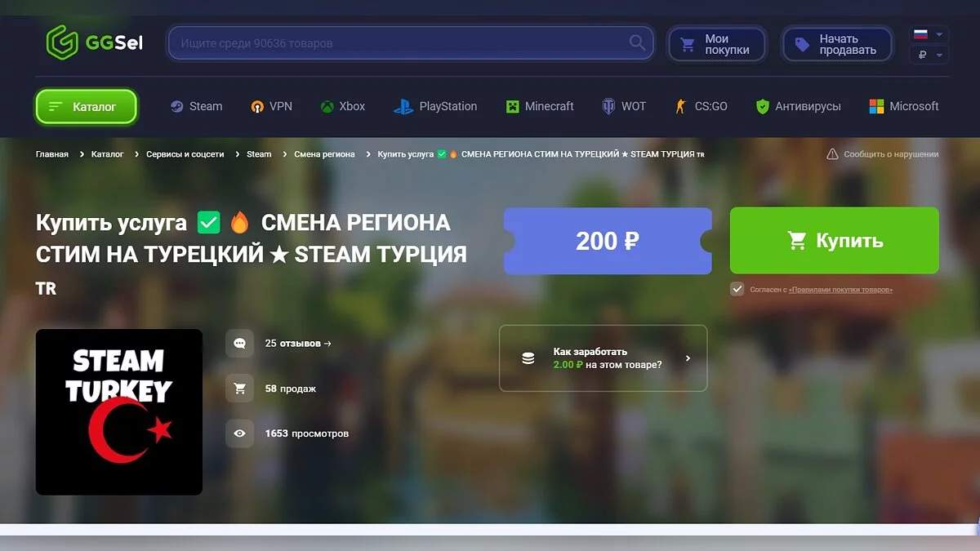Open the language flag dropdown
Image resolution: width=980 pixels, height=551 pixels.
[x=929, y=34]
